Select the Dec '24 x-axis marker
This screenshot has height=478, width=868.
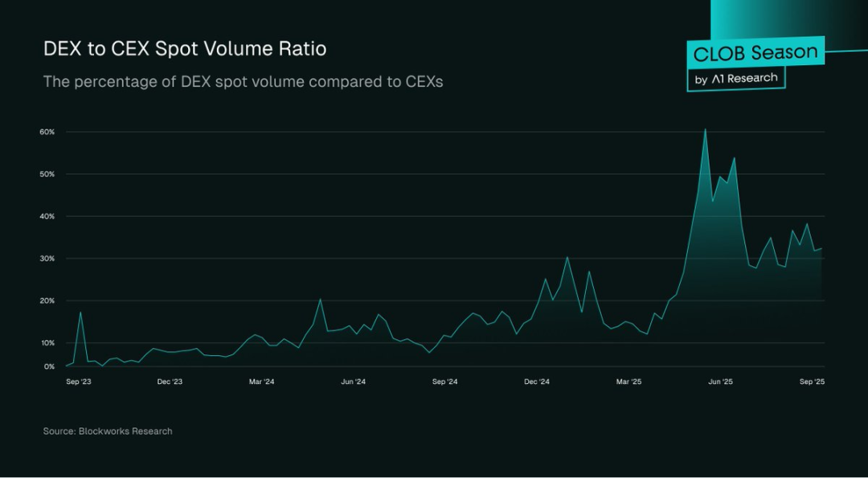click(536, 382)
